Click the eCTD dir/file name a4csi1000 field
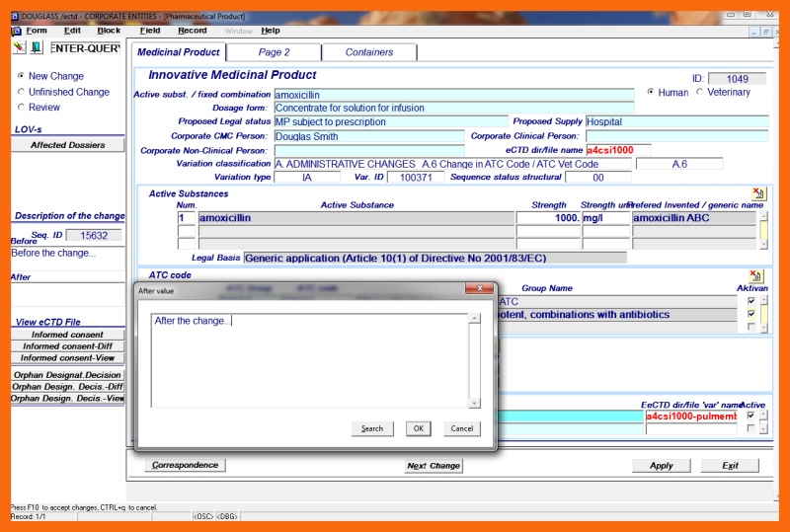The width and height of the screenshot is (790, 532). 618,150
